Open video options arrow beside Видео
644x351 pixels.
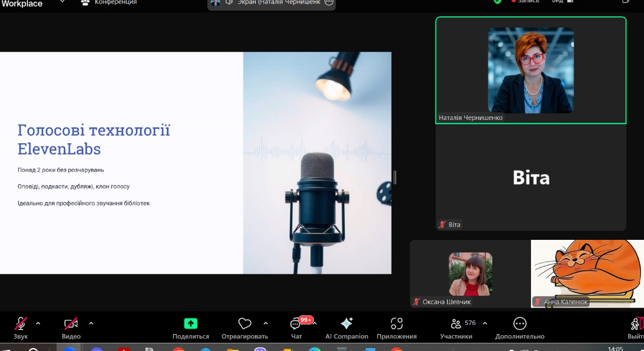click(x=91, y=324)
